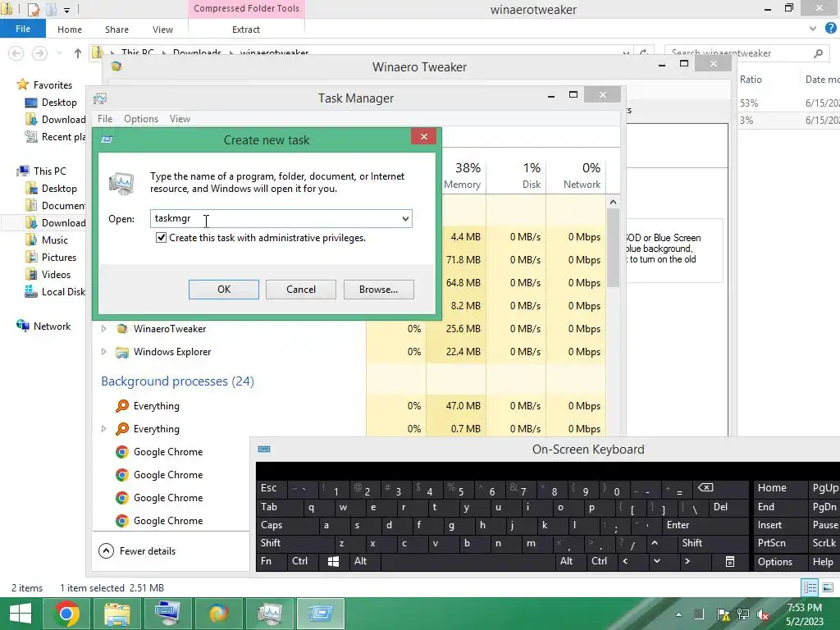840x630 pixels.
Task: Toggle Create this task with administrative privileges
Action: click(x=162, y=237)
